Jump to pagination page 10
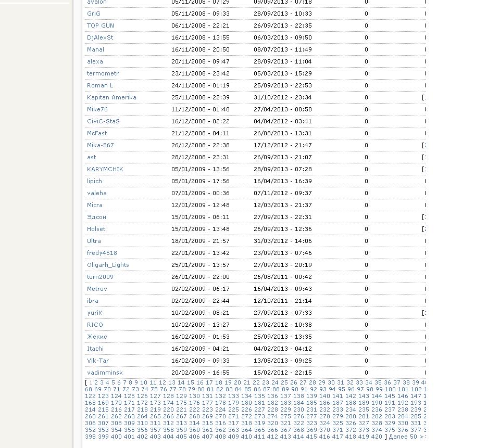The height and width of the screenshot is (448, 500). pyautogui.click(x=144, y=382)
